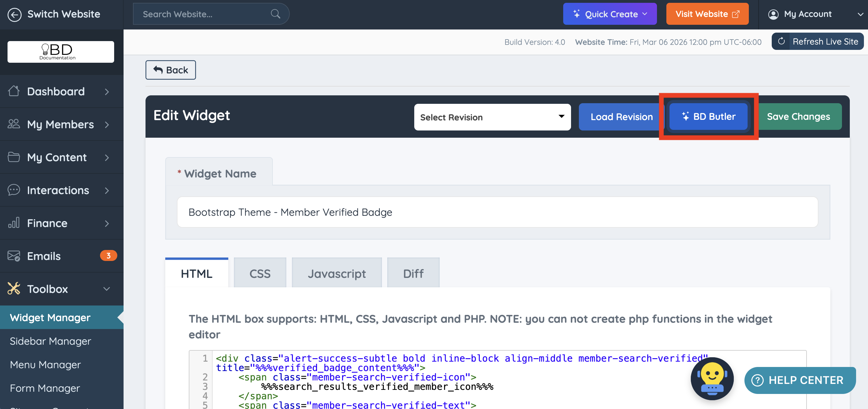The image size is (868, 409).
Task: Expand the My Content sidebar section
Action: pos(107,157)
